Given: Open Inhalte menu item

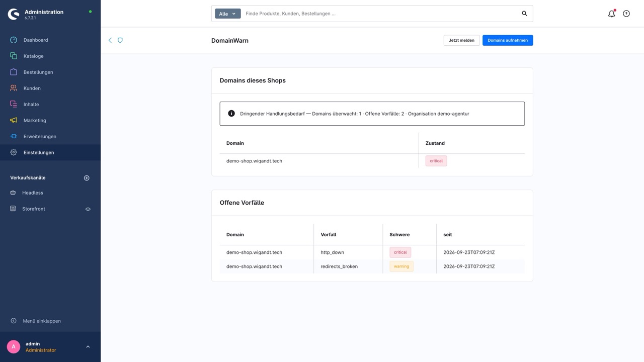Looking at the screenshot, I should pyautogui.click(x=31, y=104).
